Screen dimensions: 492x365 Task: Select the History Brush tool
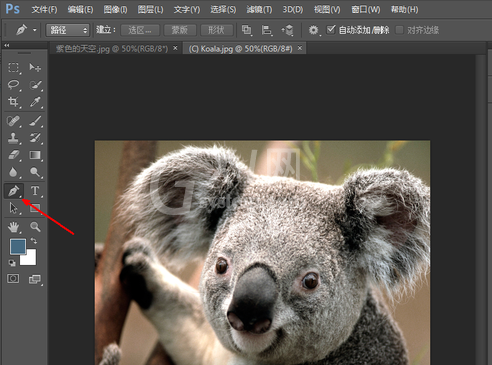pos(35,138)
